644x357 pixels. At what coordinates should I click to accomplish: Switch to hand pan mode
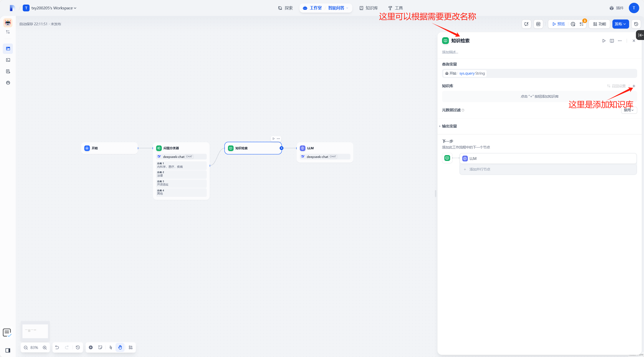(120, 347)
